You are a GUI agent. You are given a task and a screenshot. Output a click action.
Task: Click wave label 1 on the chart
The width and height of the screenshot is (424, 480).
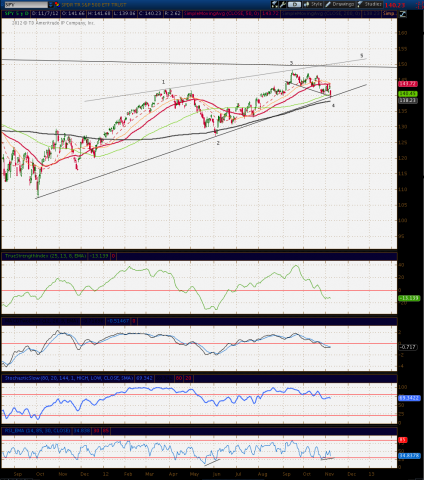point(163,82)
